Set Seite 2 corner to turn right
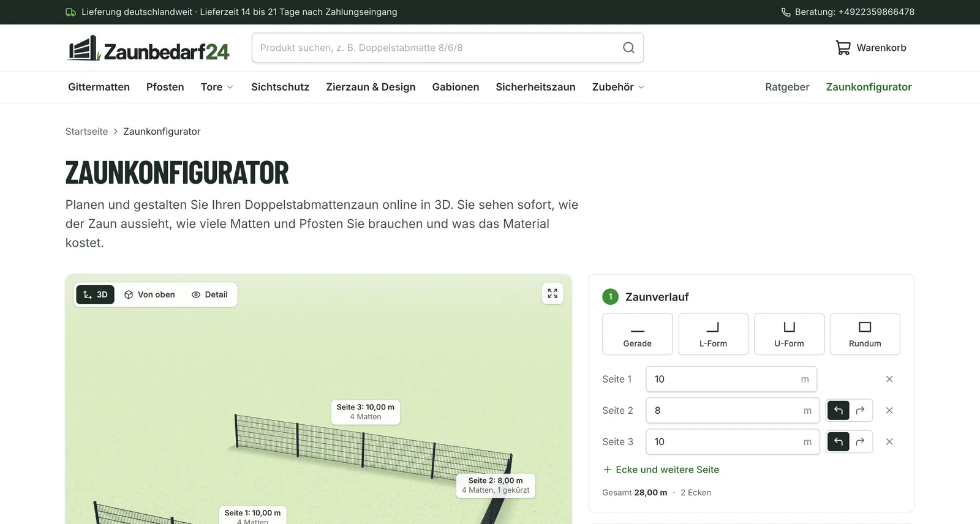Image resolution: width=980 pixels, height=524 pixels. coord(861,410)
